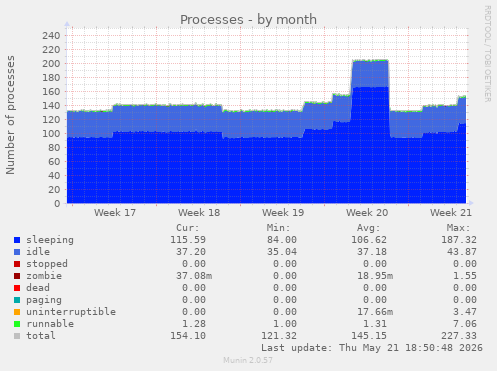The image size is (497, 371).
Task: Click the 'runnable' legend label
Action: tap(50, 324)
